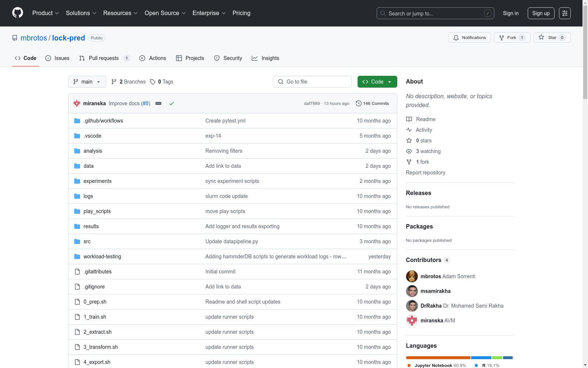Open the main branch selector dropdown
The height and width of the screenshot is (368, 588).
(87, 82)
